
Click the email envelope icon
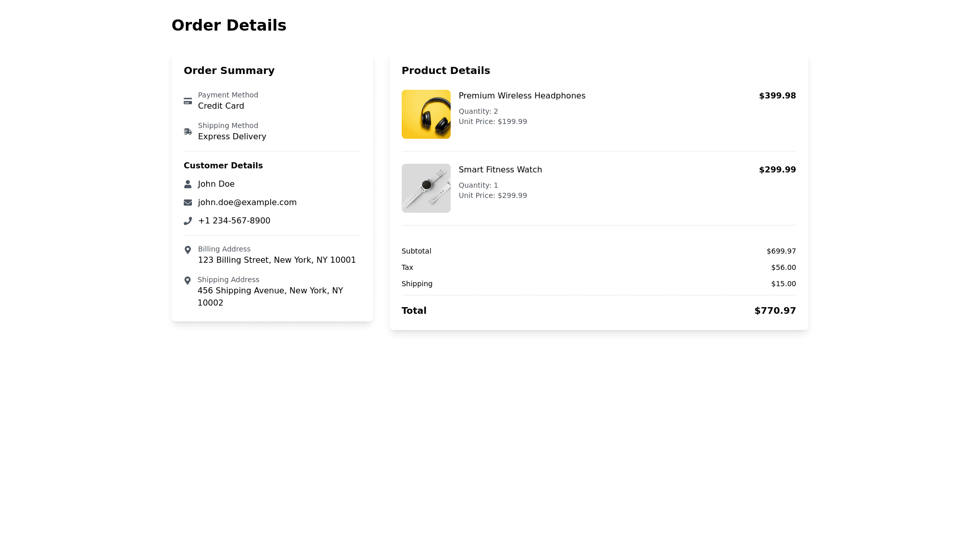188,203
